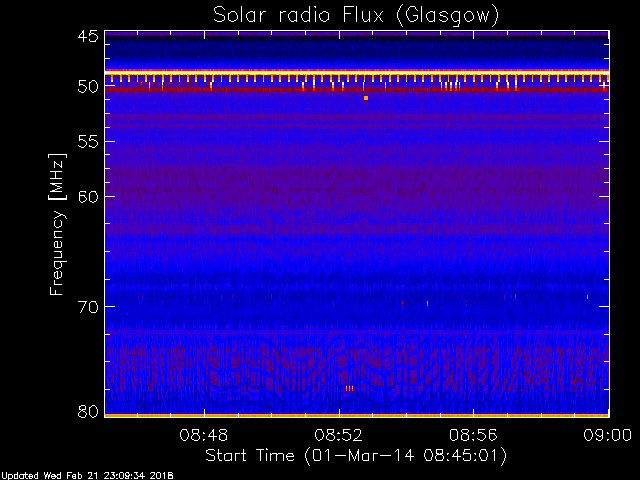Select the 70 MHz axis label
Screen dimensions: 640x480
tap(88, 307)
